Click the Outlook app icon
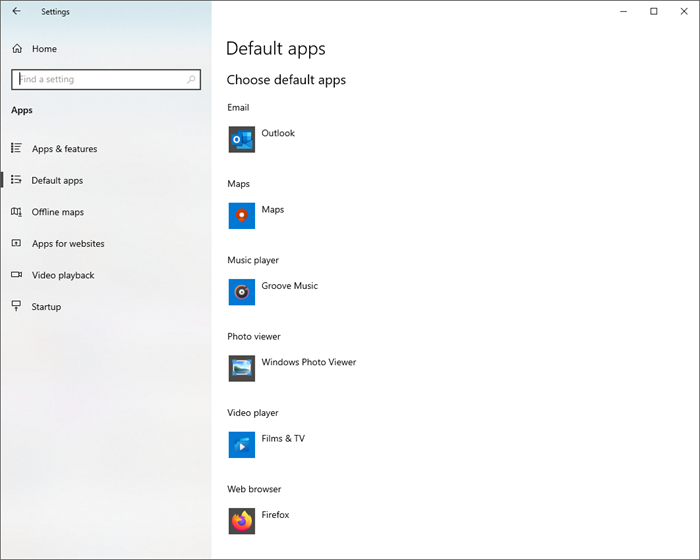Image resolution: width=700 pixels, height=560 pixels. pos(242,139)
